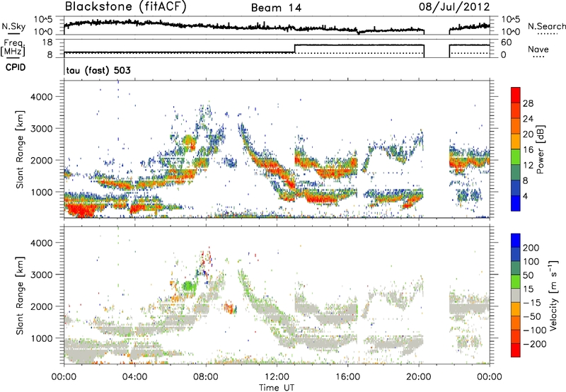Pick the top red segment of Power colorbar

(516, 96)
